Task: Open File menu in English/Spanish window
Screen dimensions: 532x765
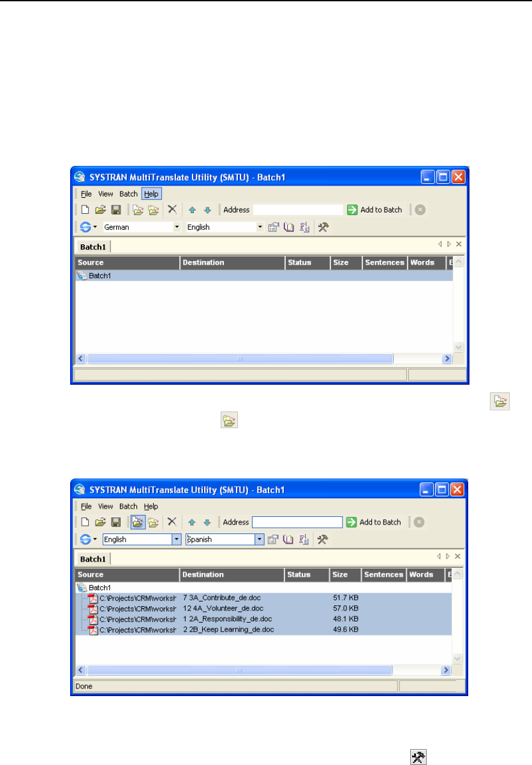Action: (x=86, y=507)
